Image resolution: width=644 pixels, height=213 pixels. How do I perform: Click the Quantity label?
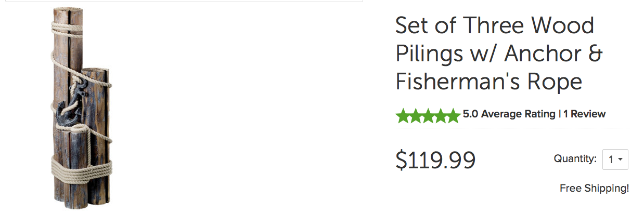click(x=575, y=159)
